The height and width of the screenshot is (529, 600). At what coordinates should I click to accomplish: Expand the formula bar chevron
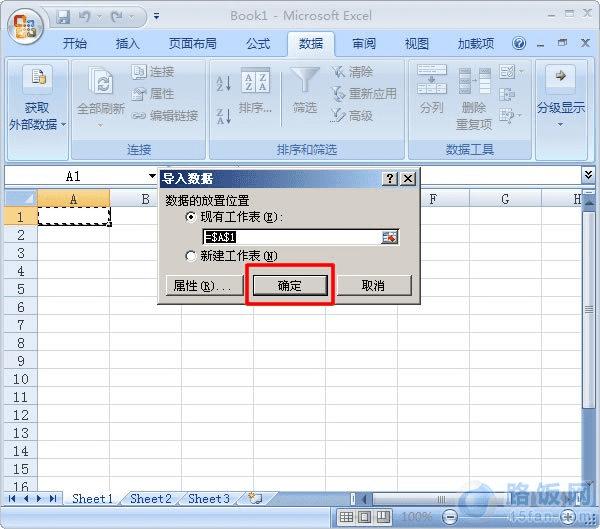(588, 175)
